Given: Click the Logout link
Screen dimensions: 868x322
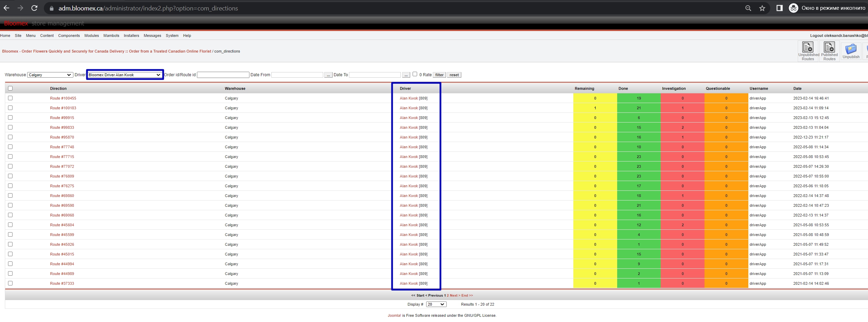Looking at the screenshot, I should (839, 36).
